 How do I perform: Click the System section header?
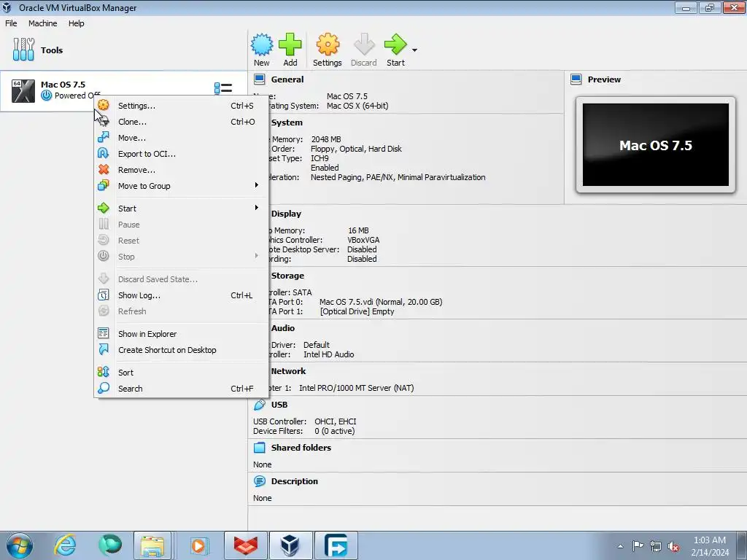coord(287,122)
